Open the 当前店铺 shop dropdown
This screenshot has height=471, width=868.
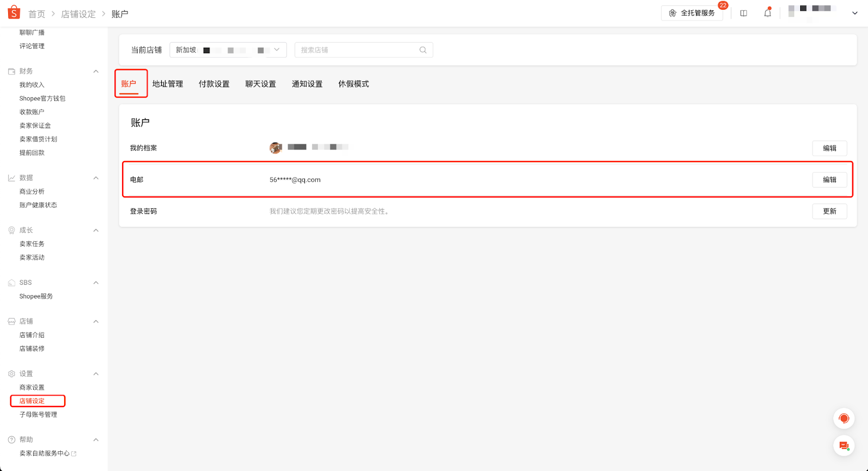[228, 50]
